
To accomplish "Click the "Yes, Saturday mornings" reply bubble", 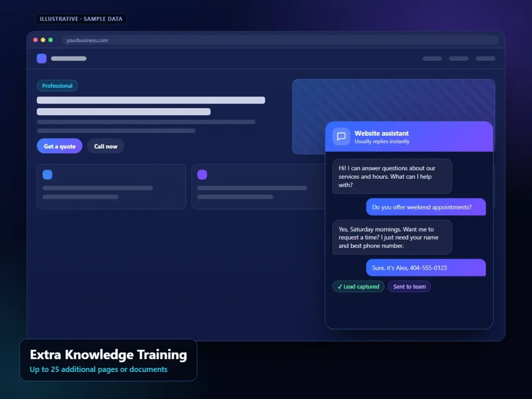I will pyautogui.click(x=392, y=237).
